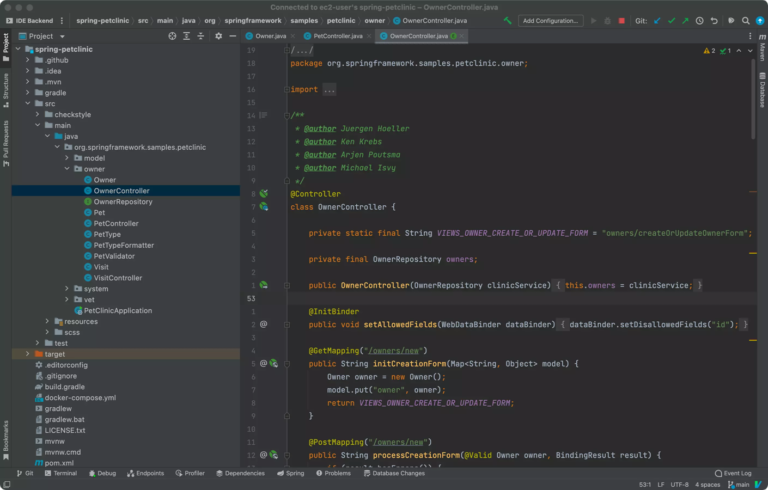Screen dimensions: 768x490
Task: Expand the target folder
Action: [x=28, y=354]
